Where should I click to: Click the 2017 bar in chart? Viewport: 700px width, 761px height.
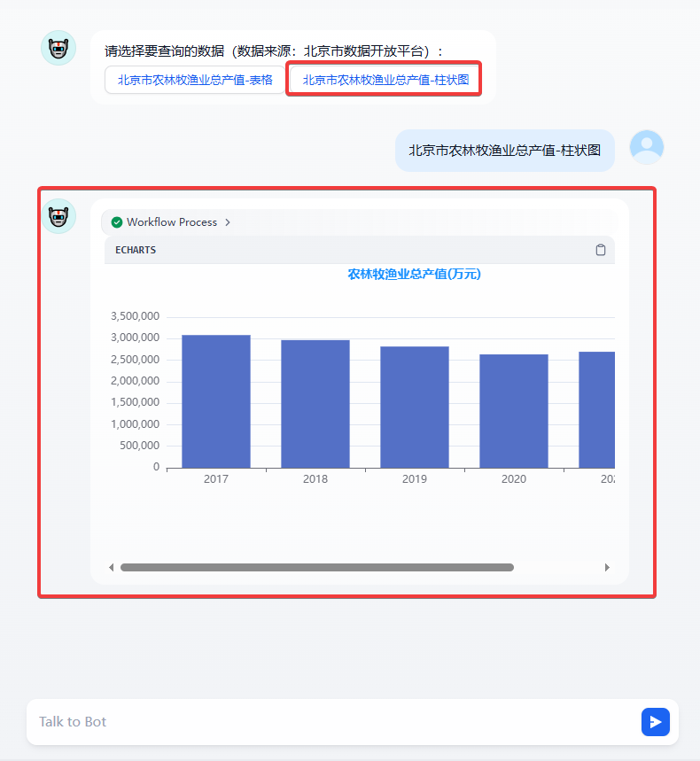click(216, 401)
